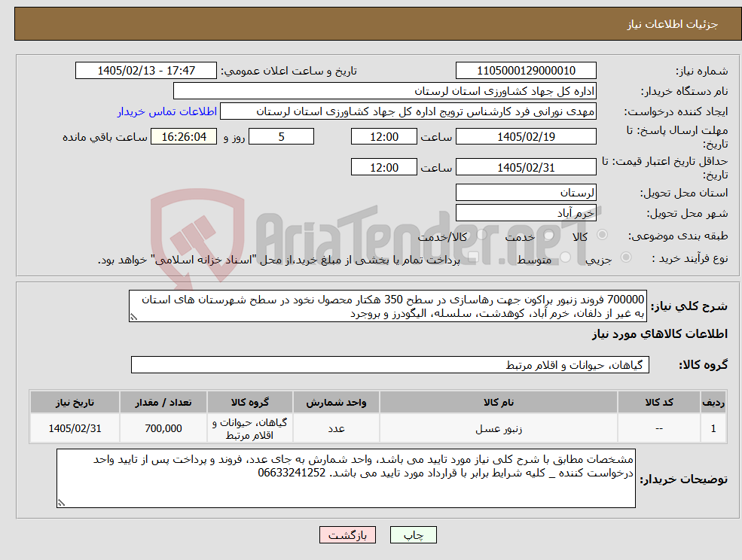742x560 pixels.
Task: Click the گروه کالا column header
Action: click(249, 402)
